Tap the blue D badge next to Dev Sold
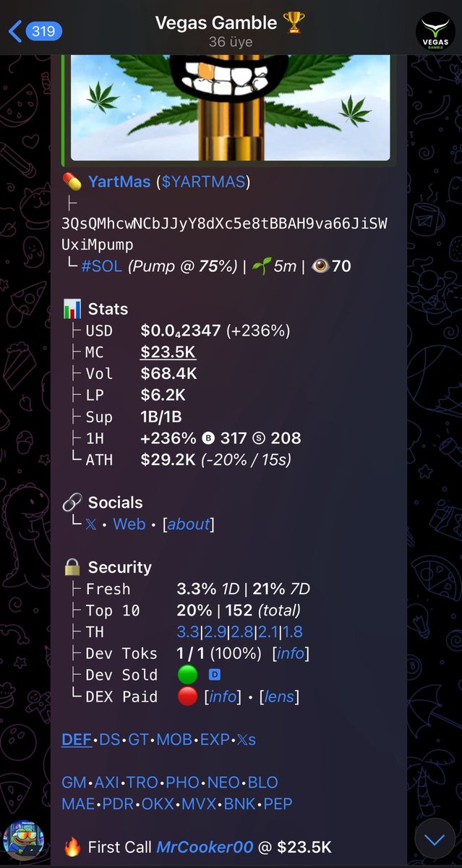 pos(214,675)
